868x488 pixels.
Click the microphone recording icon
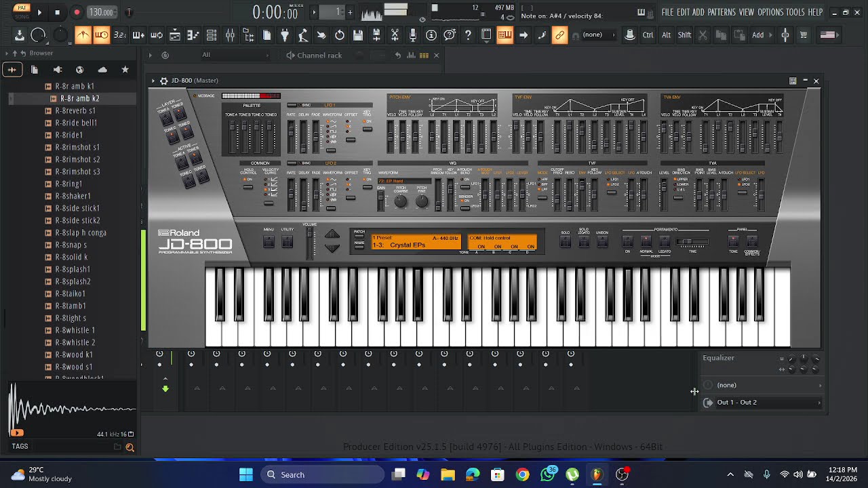(413, 35)
